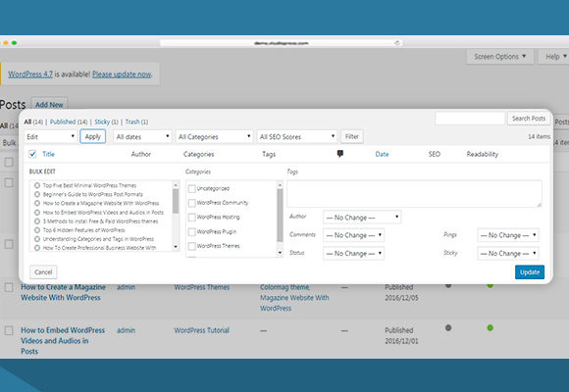Remove 'Top 6 Hidden Features of WordPress' from list

37,230
